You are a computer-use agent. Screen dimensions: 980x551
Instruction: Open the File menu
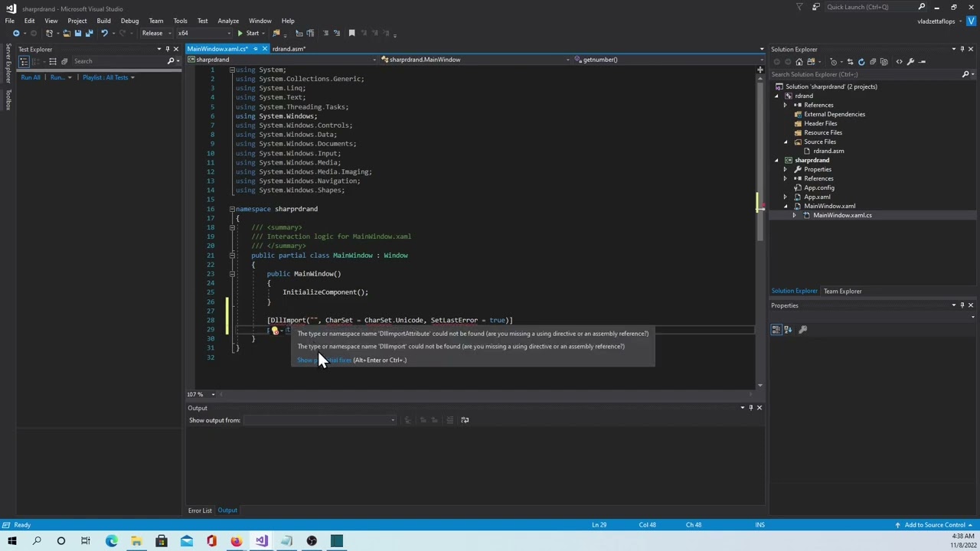(x=9, y=21)
